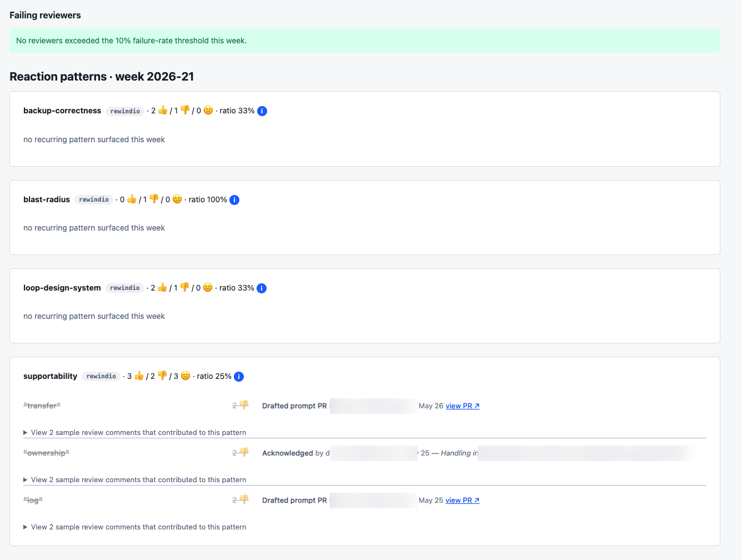This screenshot has height=560, width=742.
Task: Click info icon beside supportability ratio 25%
Action: 239,377
